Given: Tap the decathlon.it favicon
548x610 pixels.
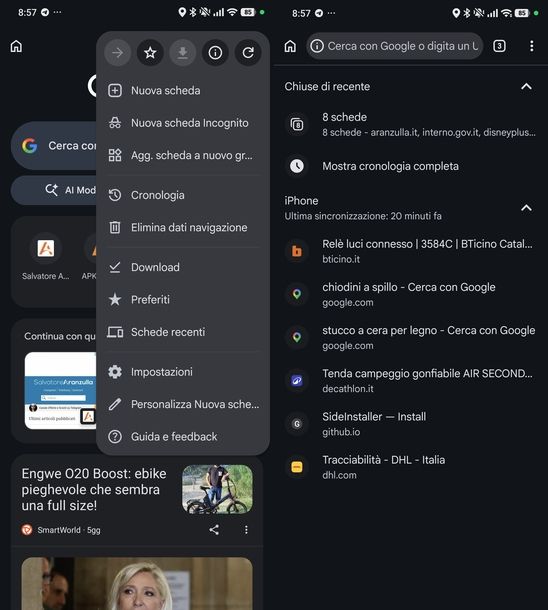Looking at the screenshot, I should pos(297,380).
